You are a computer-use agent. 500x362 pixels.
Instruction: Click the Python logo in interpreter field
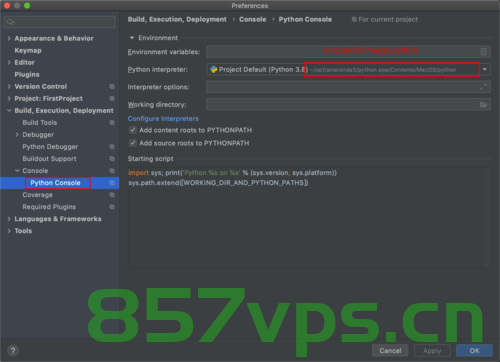tap(213, 69)
